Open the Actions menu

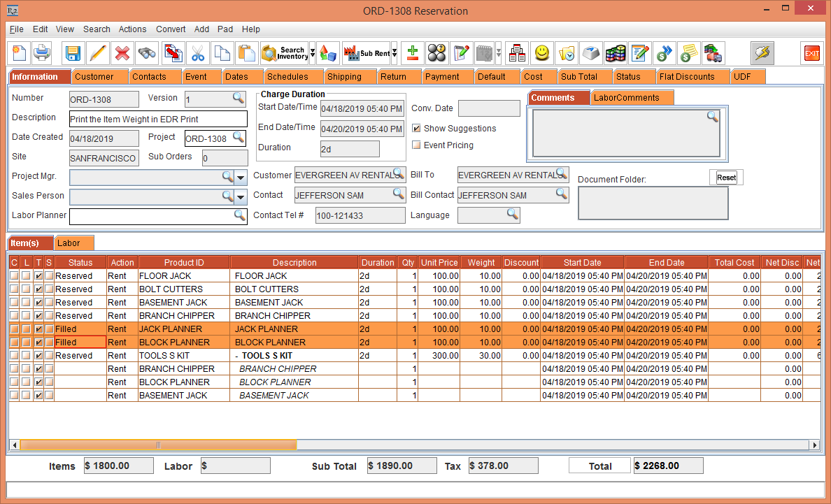point(132,29)
